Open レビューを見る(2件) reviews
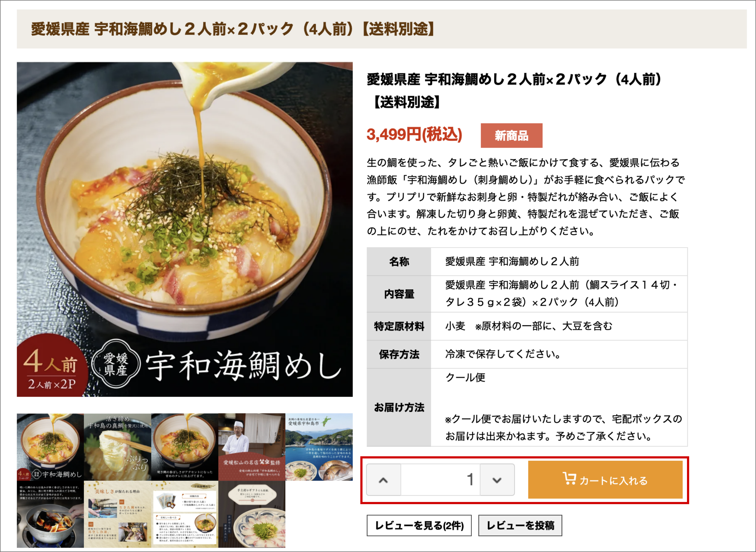 click(419, 526)
